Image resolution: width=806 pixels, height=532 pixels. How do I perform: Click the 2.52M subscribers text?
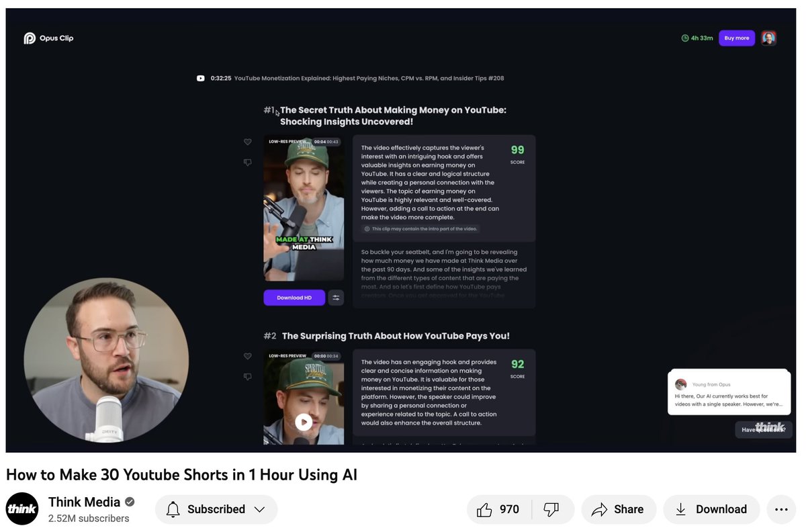coord(89,519)
